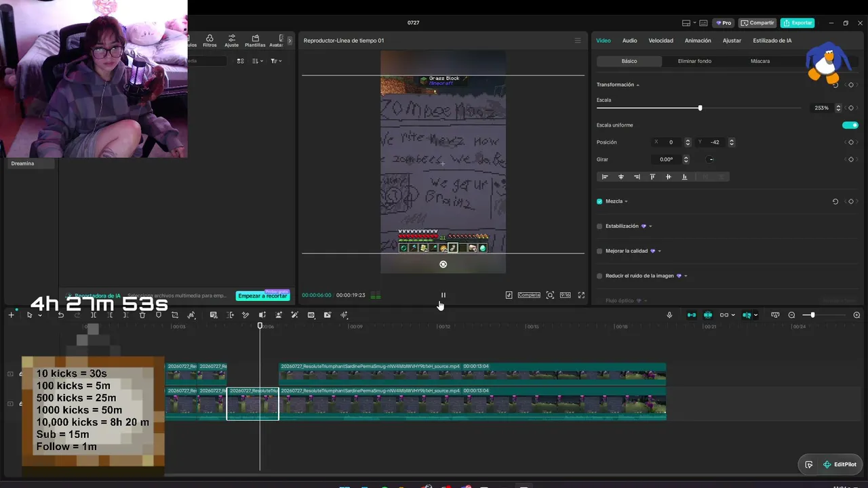Switch to the Ajustar tab

click(x=732, y=41)
